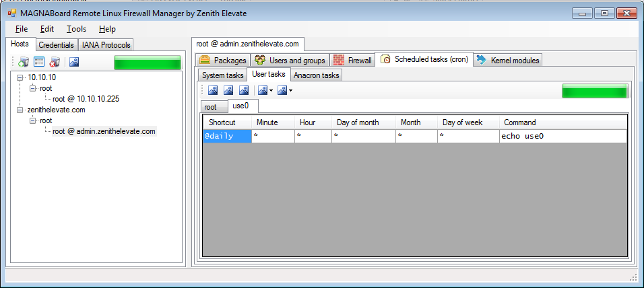Click the Hour column header
Screen dimensions: 644x288
(313, 122)
